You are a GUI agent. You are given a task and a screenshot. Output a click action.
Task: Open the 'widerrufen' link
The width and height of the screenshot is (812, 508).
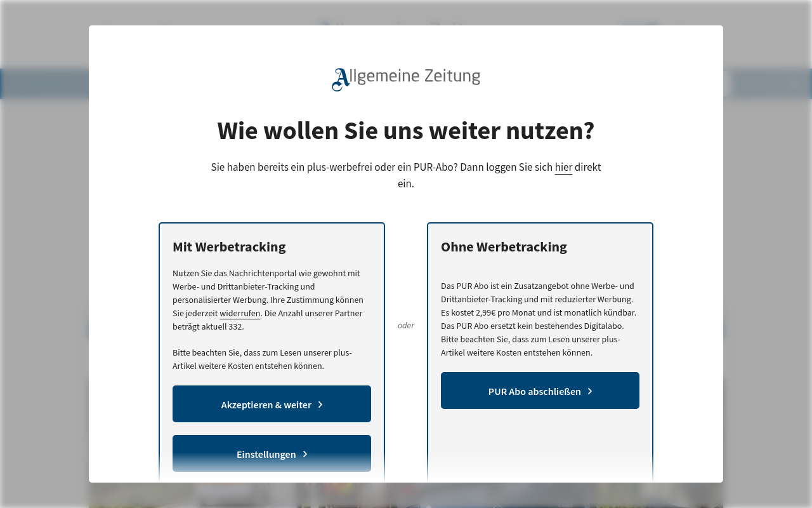[240, 313]
